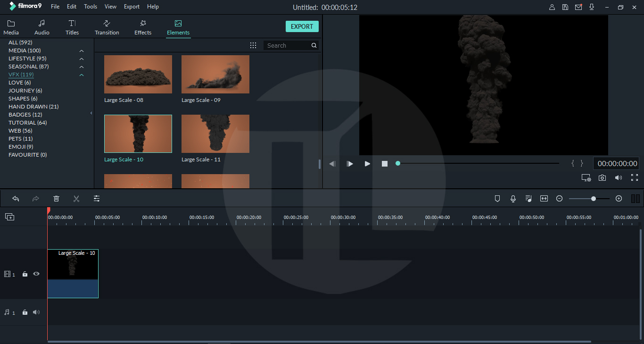Click the download icon in title bar

(x=592, y=7)
